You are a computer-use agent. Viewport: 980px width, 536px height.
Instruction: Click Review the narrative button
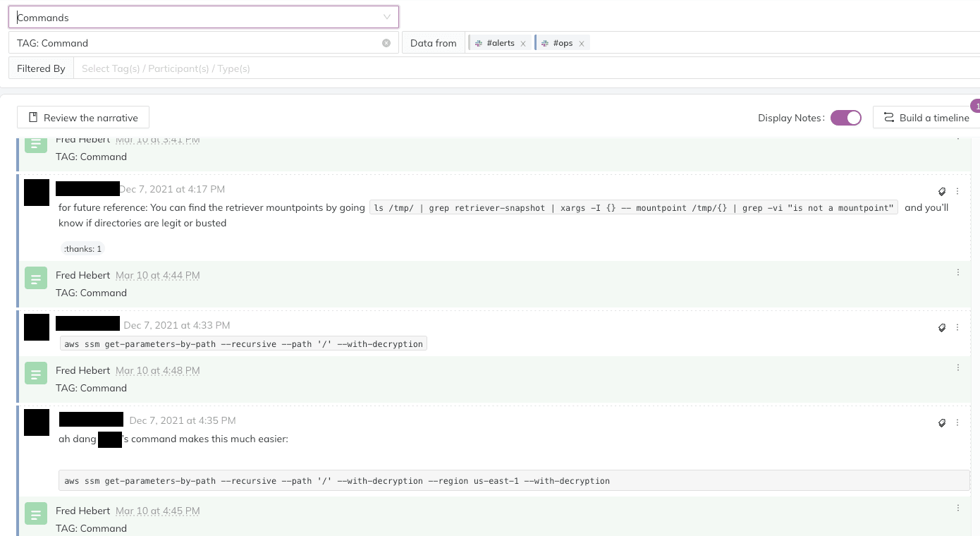coord(83,118)
